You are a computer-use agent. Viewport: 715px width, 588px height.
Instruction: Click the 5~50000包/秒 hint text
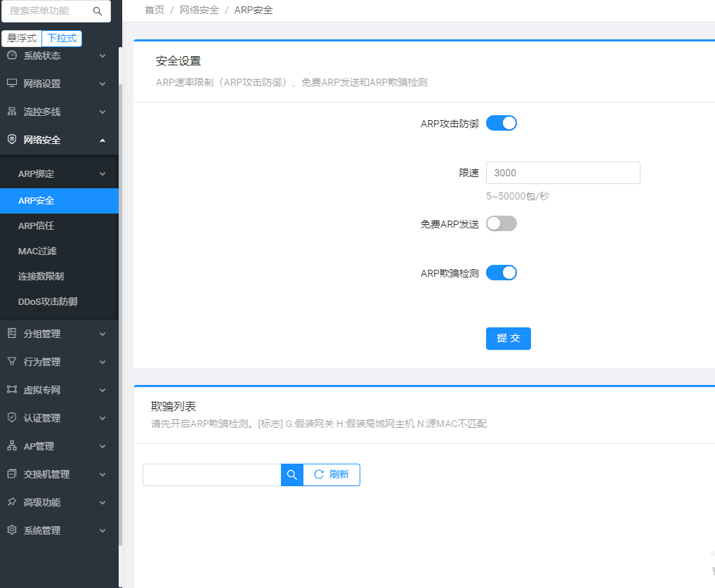[x=518, y=196]
